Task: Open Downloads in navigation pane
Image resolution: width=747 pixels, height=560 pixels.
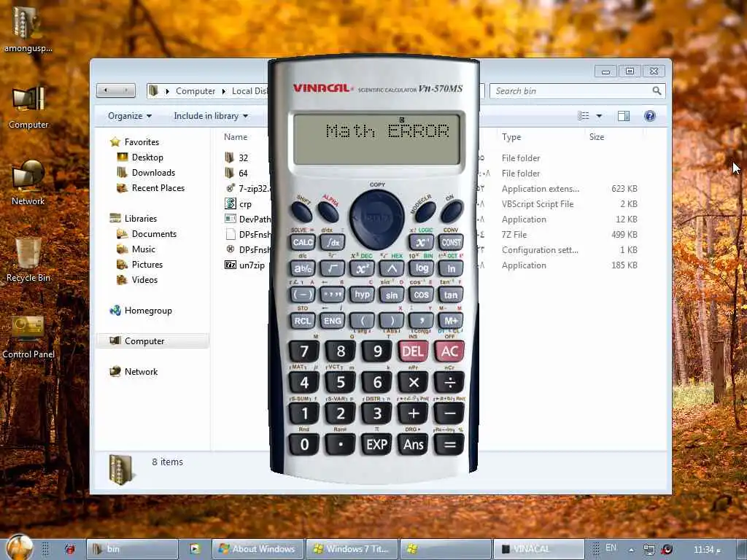Action: [x=146, y=172]
